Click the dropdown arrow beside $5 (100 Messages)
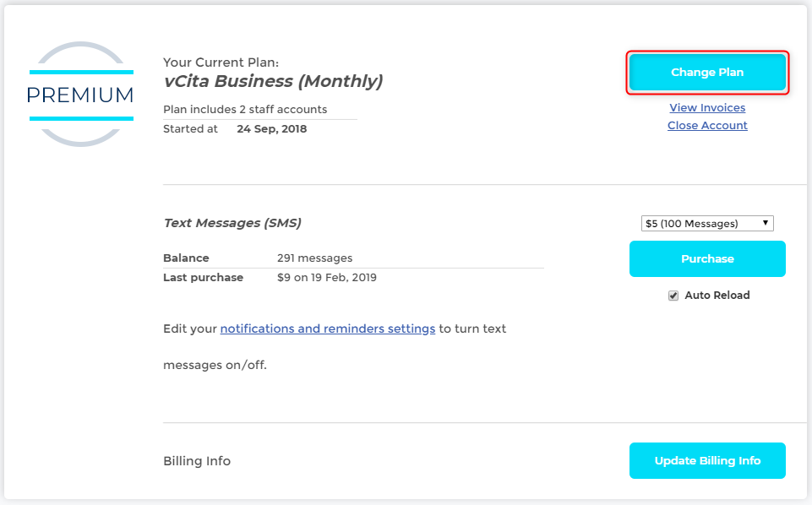Screen dimensions: 812x505 (766, 223)
